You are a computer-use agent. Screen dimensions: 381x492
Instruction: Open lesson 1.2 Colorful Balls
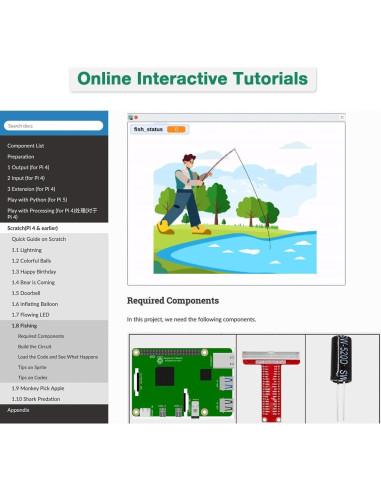pos(31,261)
